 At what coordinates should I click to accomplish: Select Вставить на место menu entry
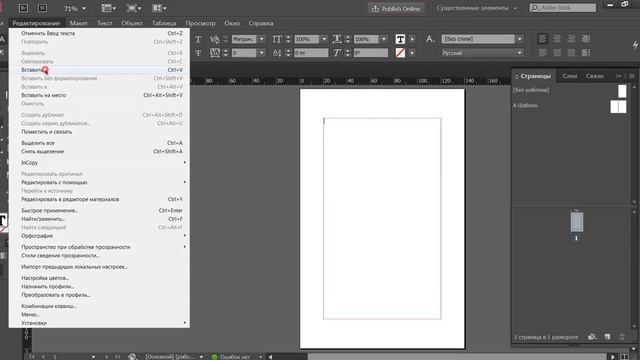click(99, 95)
